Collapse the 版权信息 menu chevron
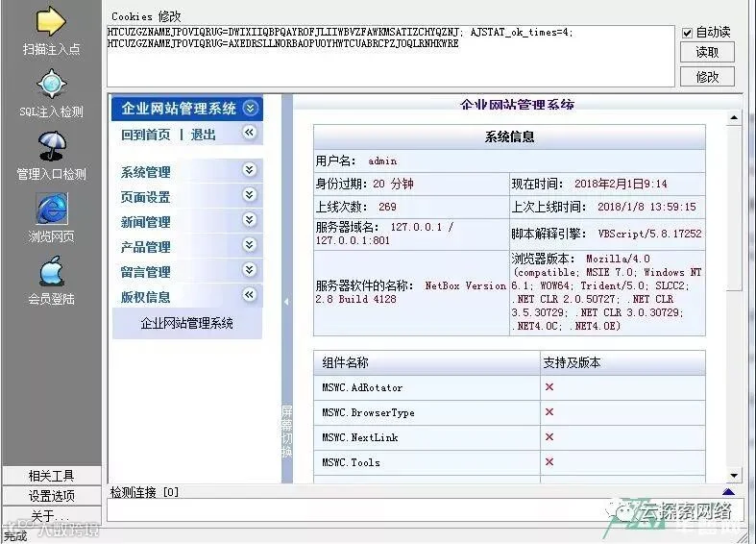 (x=249, y=294)
